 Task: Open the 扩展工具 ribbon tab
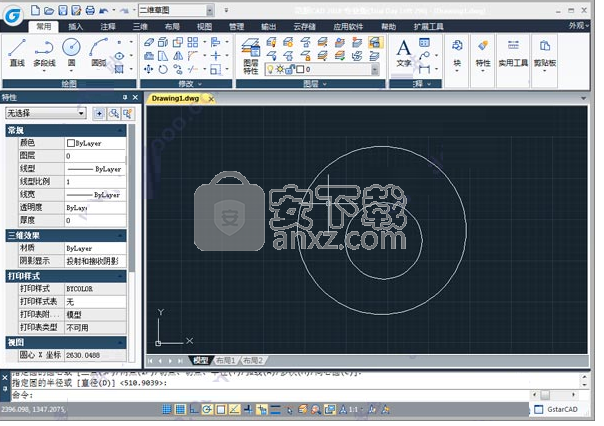click(428, 26)
